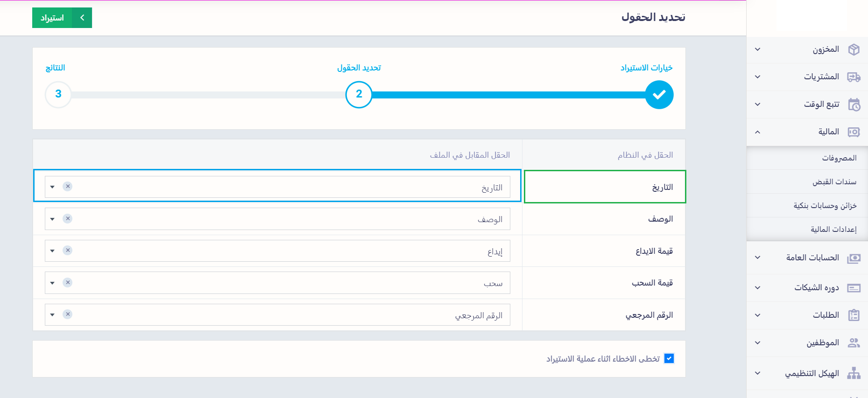Open the المصروفات submenu item
The image size is (868, 398).
(x=839, y=158)
